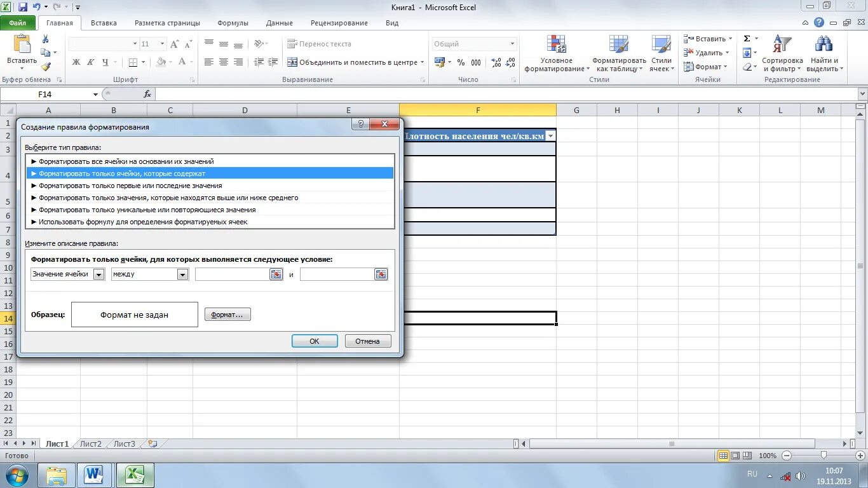The height and width of the screenshot is (488, 868).
Task: Click the large Paste clipboard icon
Action: click(x=22, y=44)
